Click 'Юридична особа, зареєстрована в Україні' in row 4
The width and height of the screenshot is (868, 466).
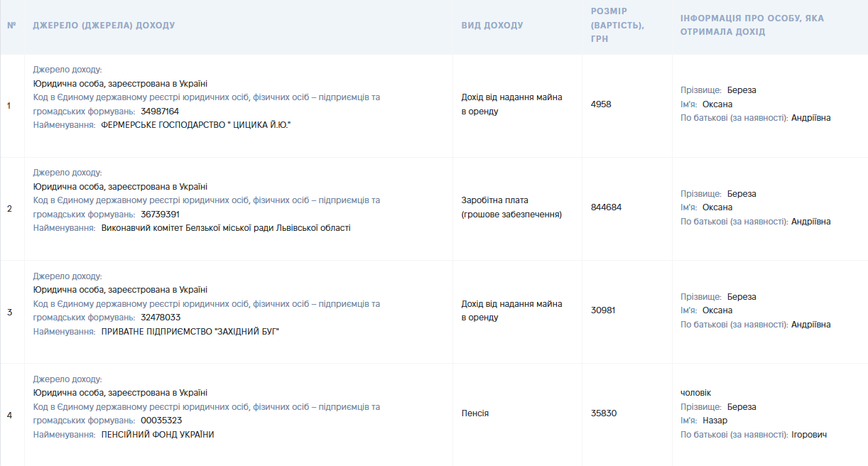coord(120,393)
